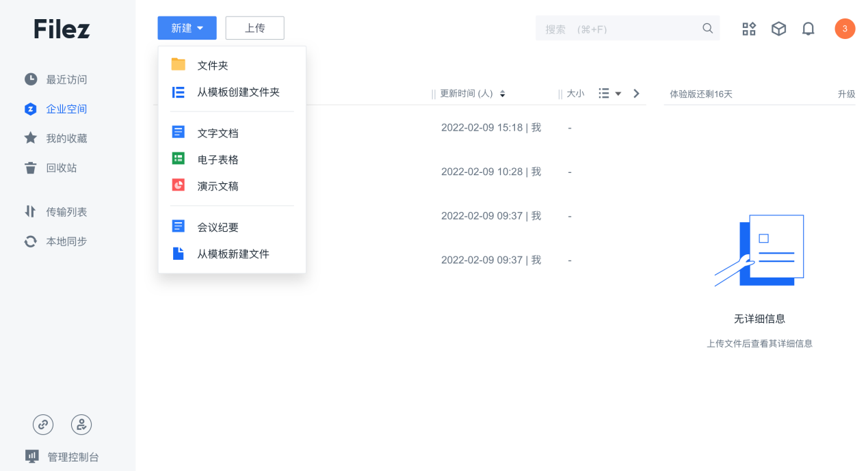Open the 回收站 trash icon
This screenshot has height=471, width=868.
pyautogui.click(x=31, y=167)
